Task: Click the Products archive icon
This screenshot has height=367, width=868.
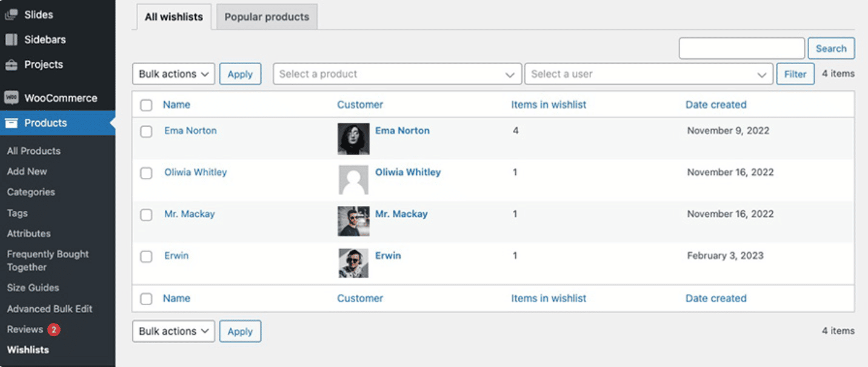Action: click(11, 123)
